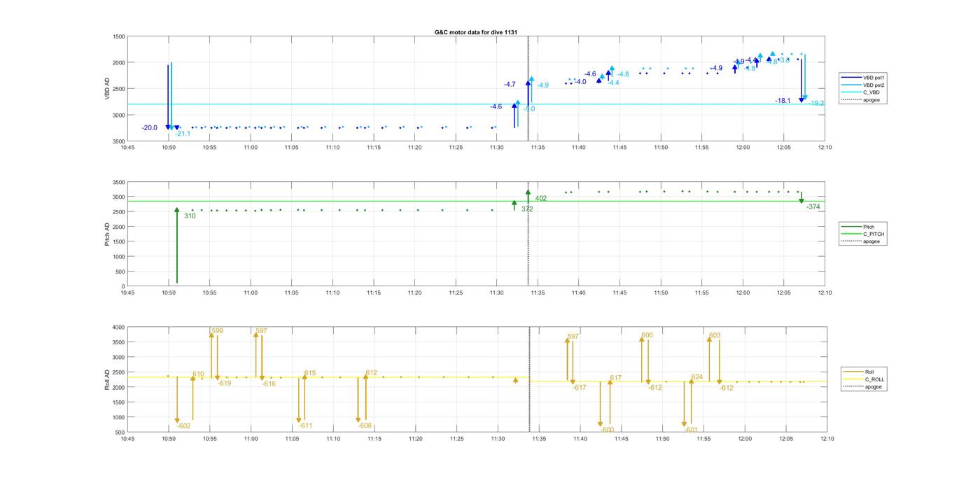This screenshot has width=980, height=485.
Task: Click the "603" roll data label
Action: [x=715, y=336]
